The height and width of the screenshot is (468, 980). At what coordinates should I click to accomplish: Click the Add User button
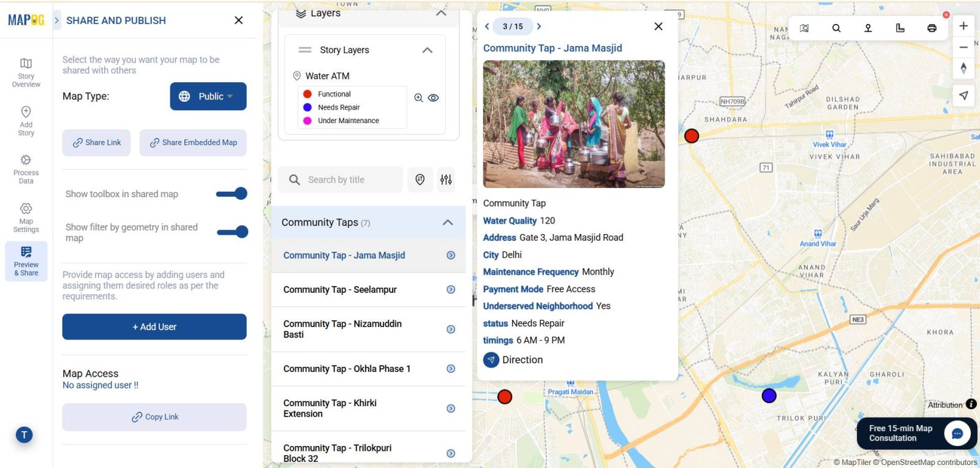click(x=154, y=327)
